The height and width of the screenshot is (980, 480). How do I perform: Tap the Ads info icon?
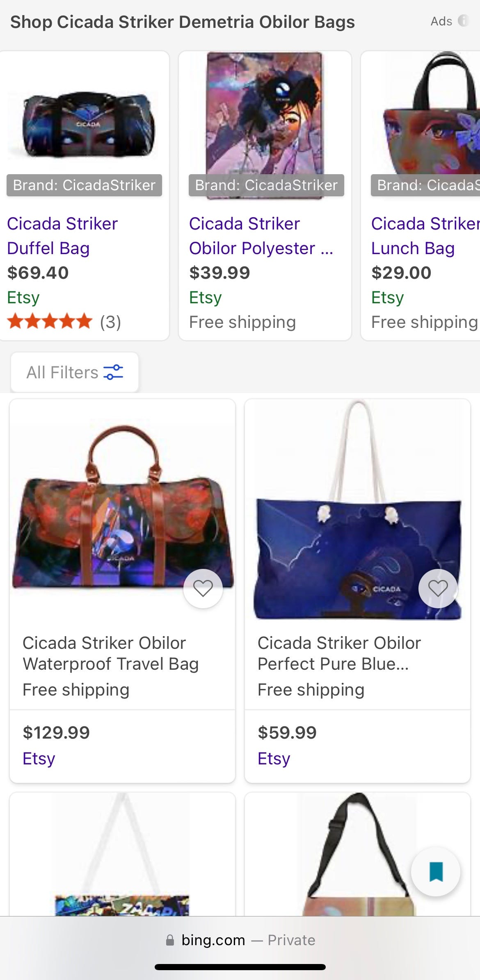point(463,20)
